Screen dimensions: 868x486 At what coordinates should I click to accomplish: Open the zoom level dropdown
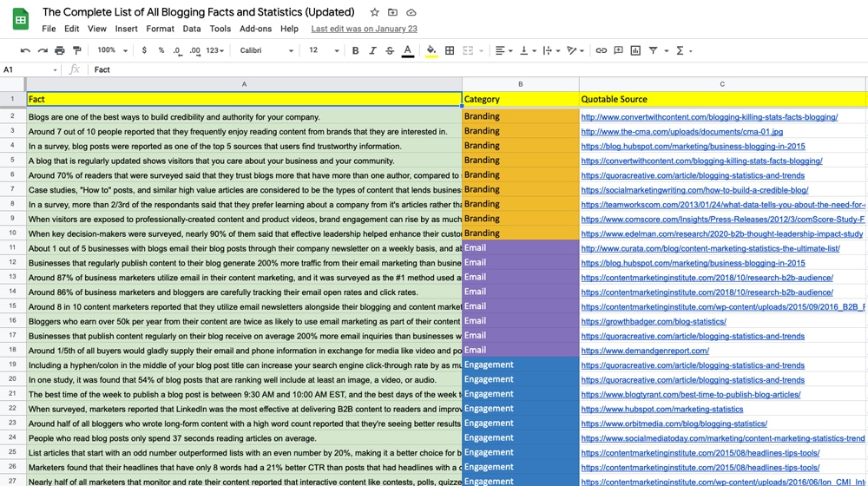[x=112, y=50]
